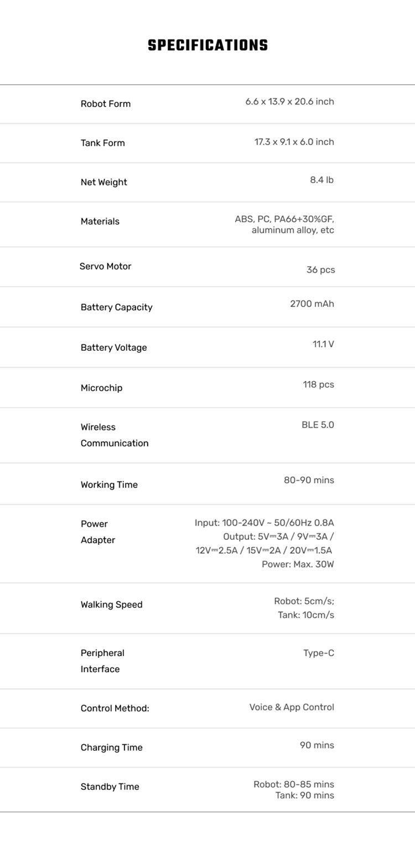Viewport: 415px width, 868px height.
Task: Click the Robot Form label
Action: 106,104
